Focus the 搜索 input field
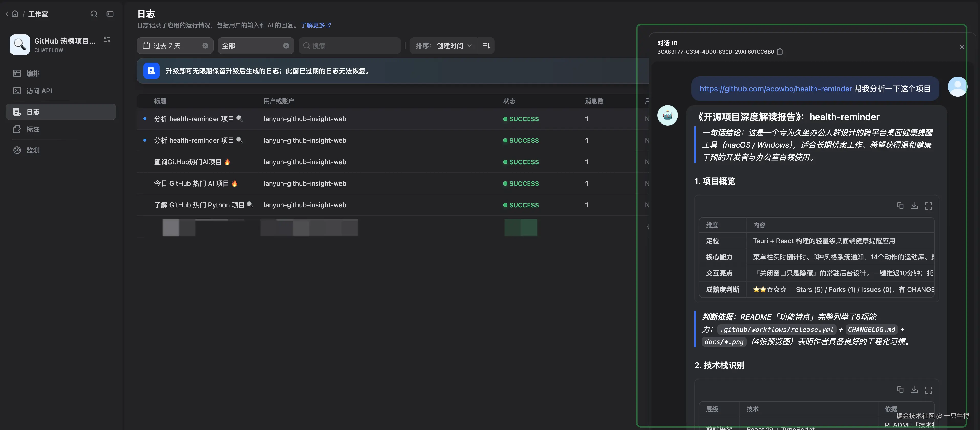The width and height of the screenshot is (980, 430). 349,46
